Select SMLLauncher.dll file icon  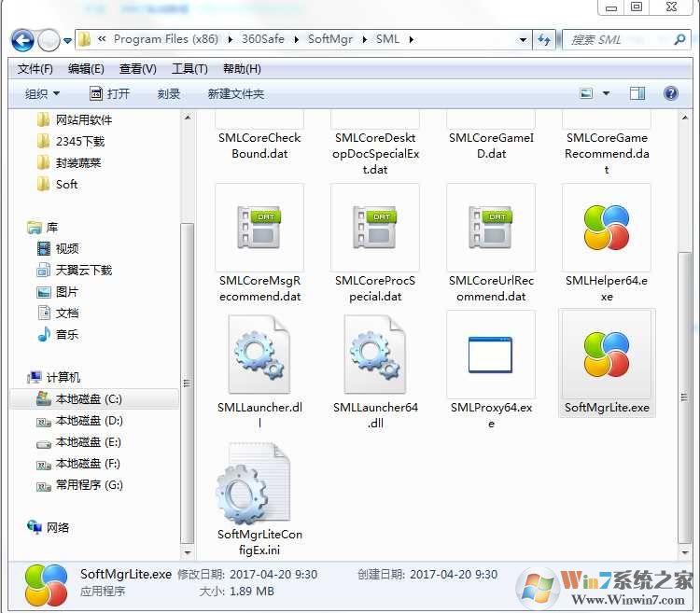259,355
